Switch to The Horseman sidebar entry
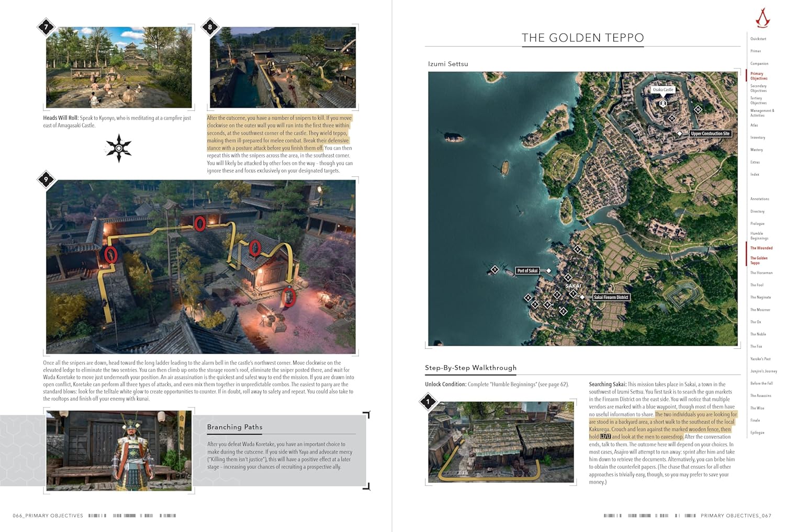 click(x=761, y=273)
